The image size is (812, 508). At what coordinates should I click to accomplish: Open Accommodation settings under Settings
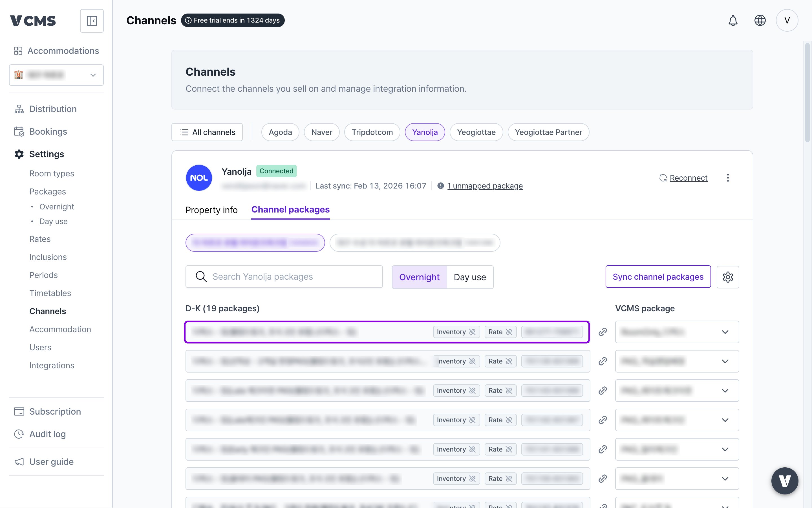click(60, 329)
